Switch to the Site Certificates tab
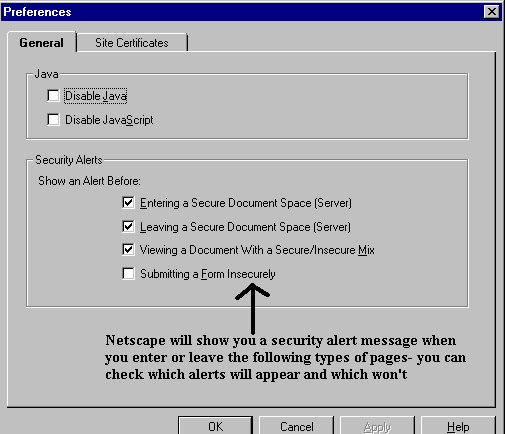Image resolution: width=505 pixels, height=434 pixels. [x=132, y=43]
